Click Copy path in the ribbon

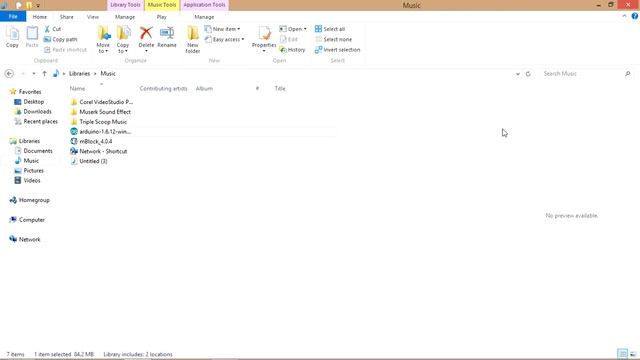(60, 39)
